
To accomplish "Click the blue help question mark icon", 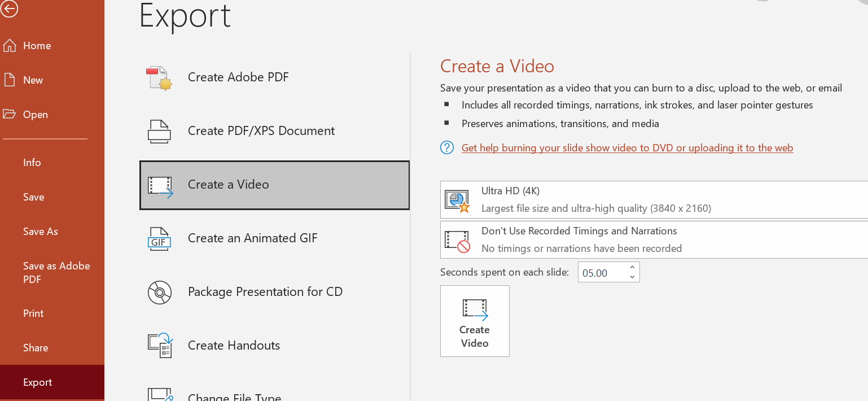I will point(447,148).
